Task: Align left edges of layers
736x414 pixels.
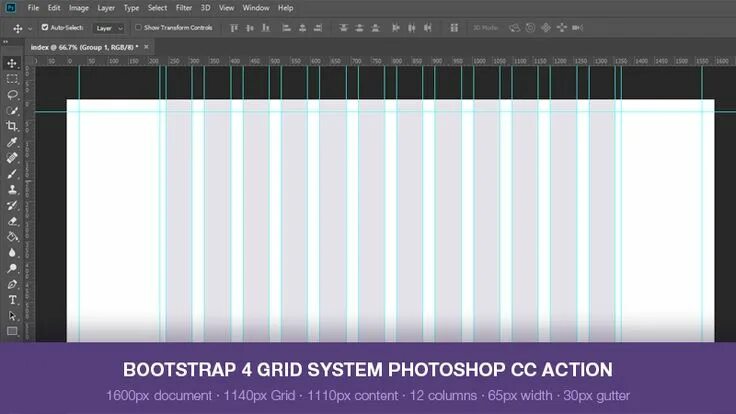Action: point(286,28)
